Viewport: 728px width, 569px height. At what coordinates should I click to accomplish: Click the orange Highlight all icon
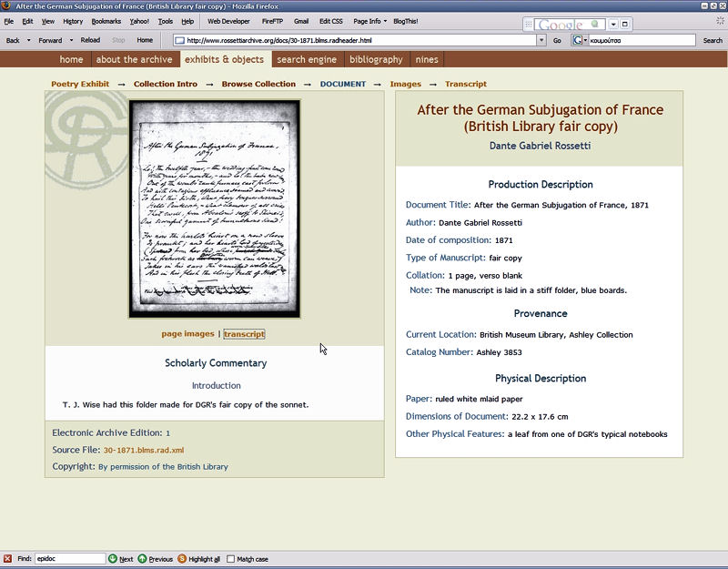tap(182, 559)
